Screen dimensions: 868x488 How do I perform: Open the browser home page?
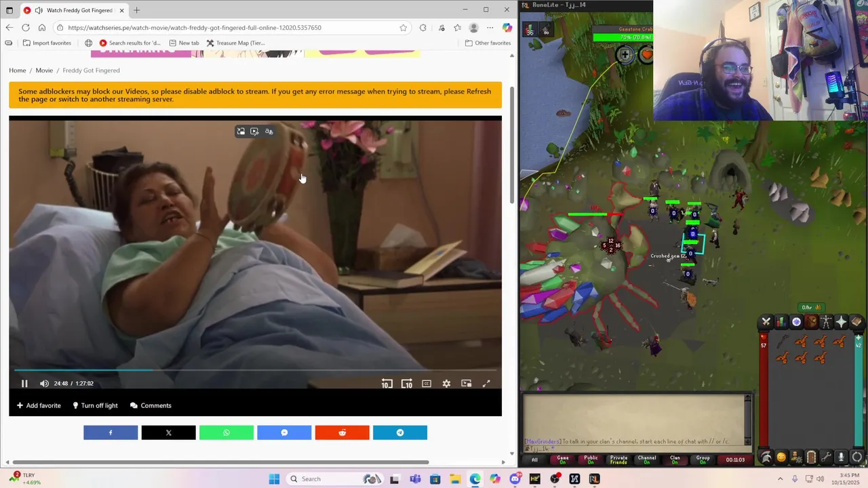tap(42, 28)
